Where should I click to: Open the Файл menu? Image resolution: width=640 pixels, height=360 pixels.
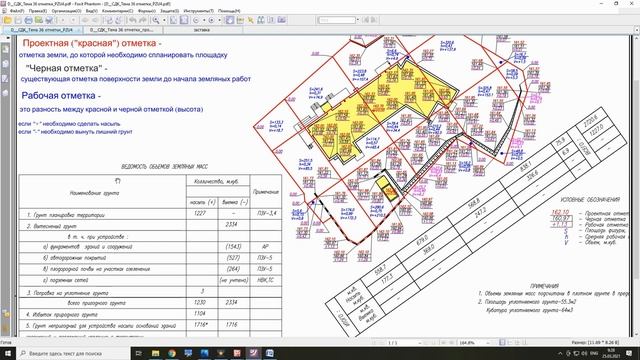point(16,11)
